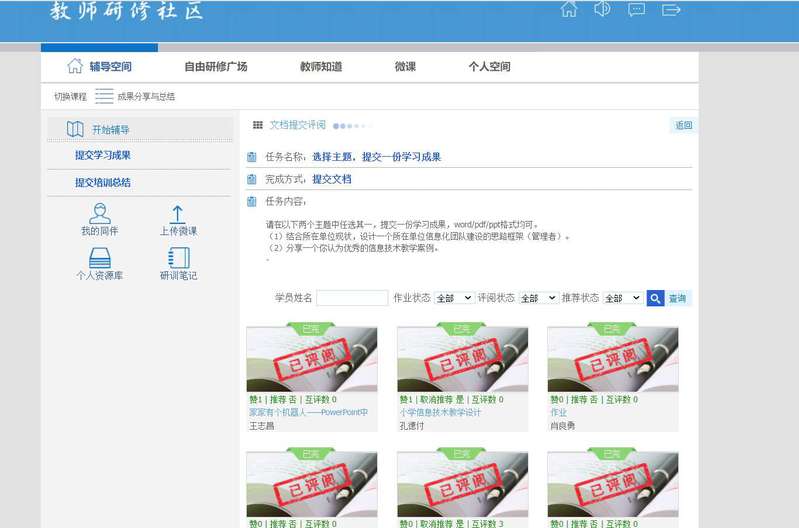Click the 文档提交评阅 heading
This screenshot has height=528, width=799.
(298, 125)
